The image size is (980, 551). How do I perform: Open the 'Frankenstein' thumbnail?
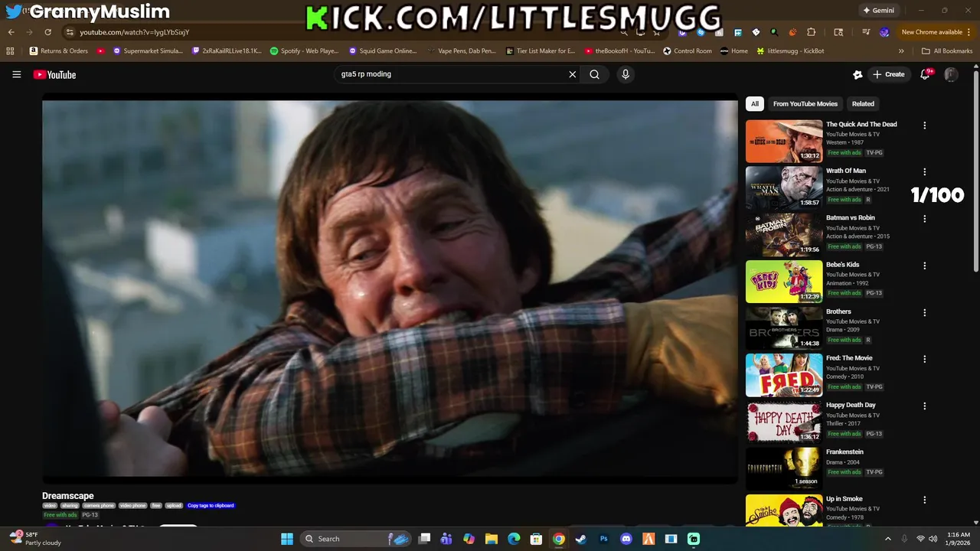(x=784, y=468)
